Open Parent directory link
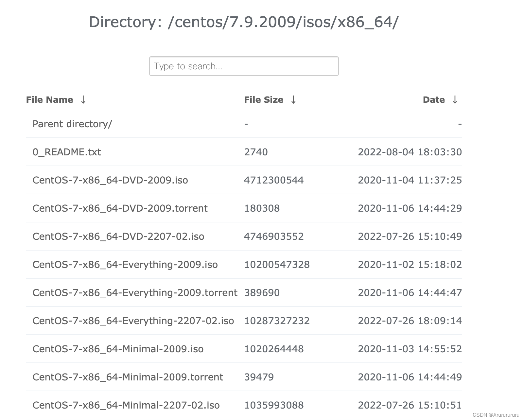 click(x=72, y=124)
